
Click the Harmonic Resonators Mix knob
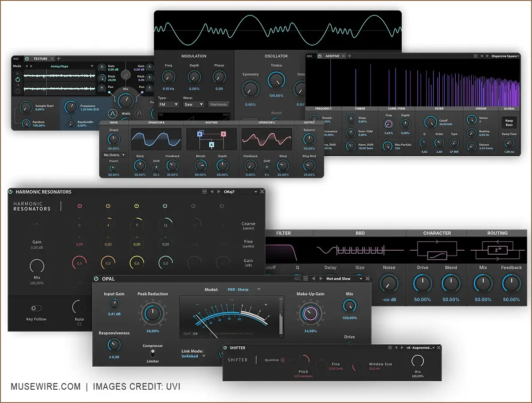[37, 267]
